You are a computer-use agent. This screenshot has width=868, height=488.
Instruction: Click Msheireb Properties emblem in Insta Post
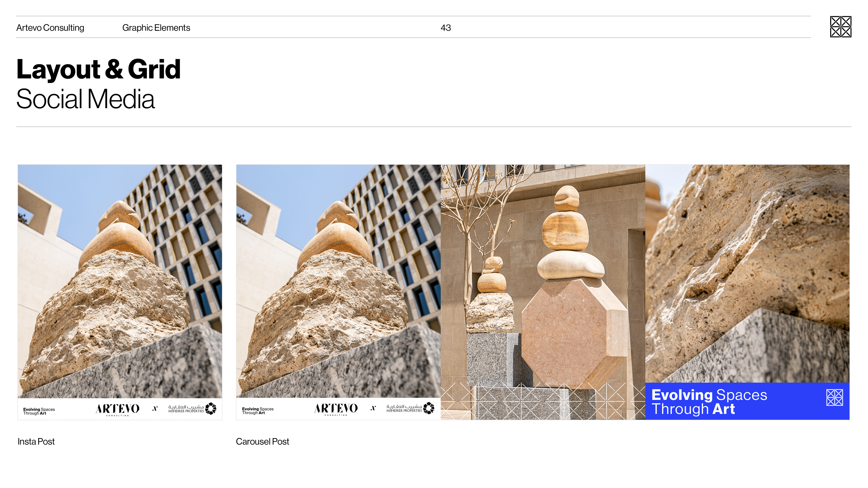coord(211,408)
